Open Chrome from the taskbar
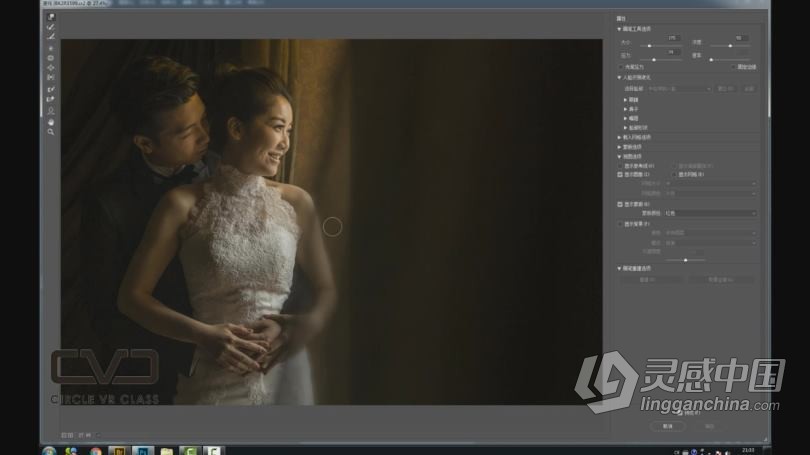 pyautogui.click(x=96, y=451)
